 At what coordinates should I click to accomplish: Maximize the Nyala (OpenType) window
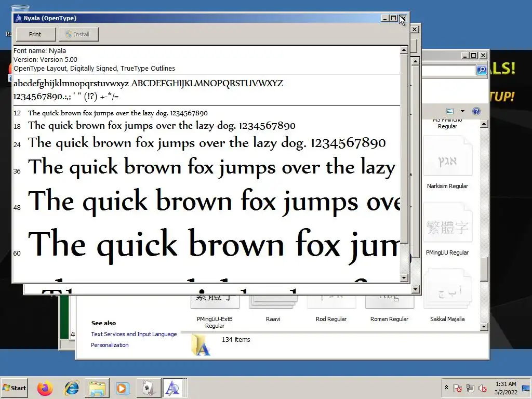pos(394,18)
